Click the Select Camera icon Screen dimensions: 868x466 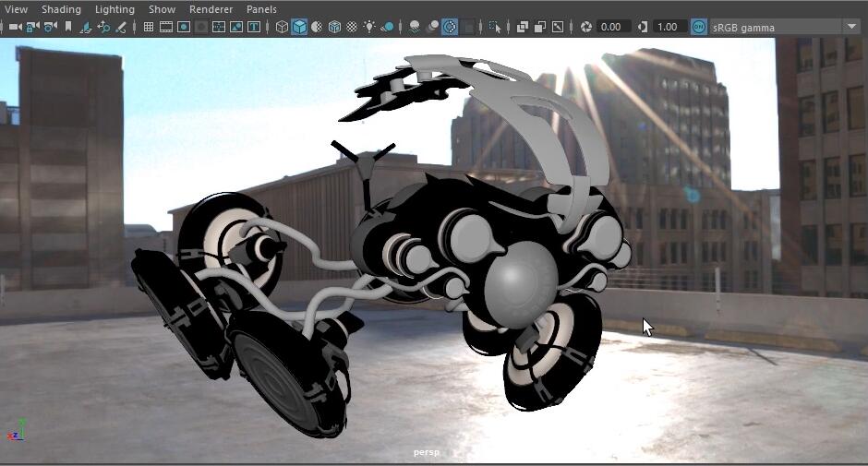tap(16, 27)
